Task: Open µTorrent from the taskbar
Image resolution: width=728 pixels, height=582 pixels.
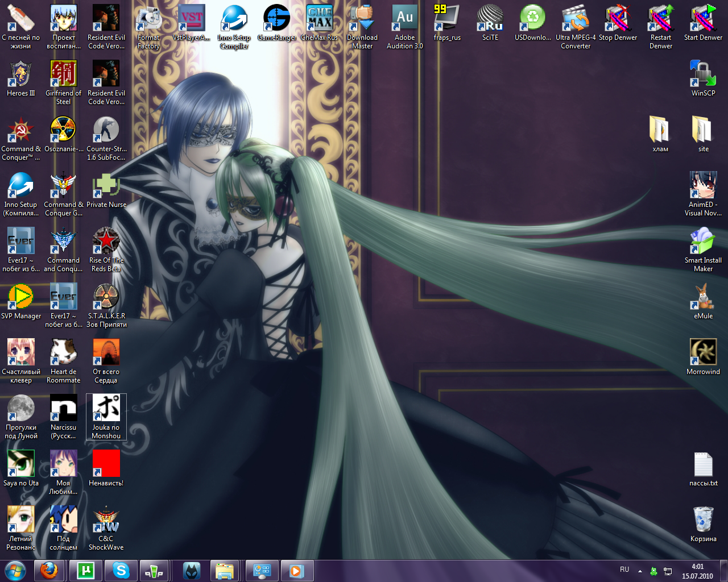Action: (x=85, y=571)
